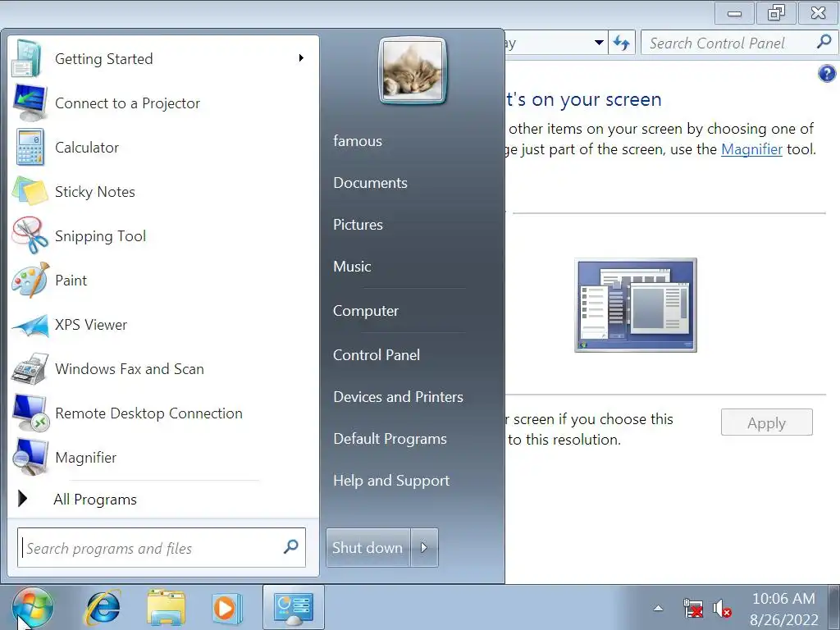
Task: Click the Snipping Tool label text
Action: (100, 235)
